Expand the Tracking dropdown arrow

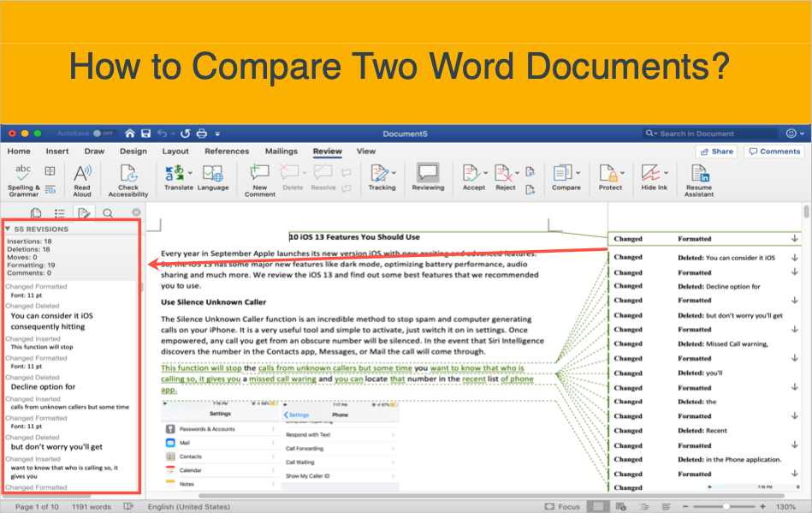394,172
